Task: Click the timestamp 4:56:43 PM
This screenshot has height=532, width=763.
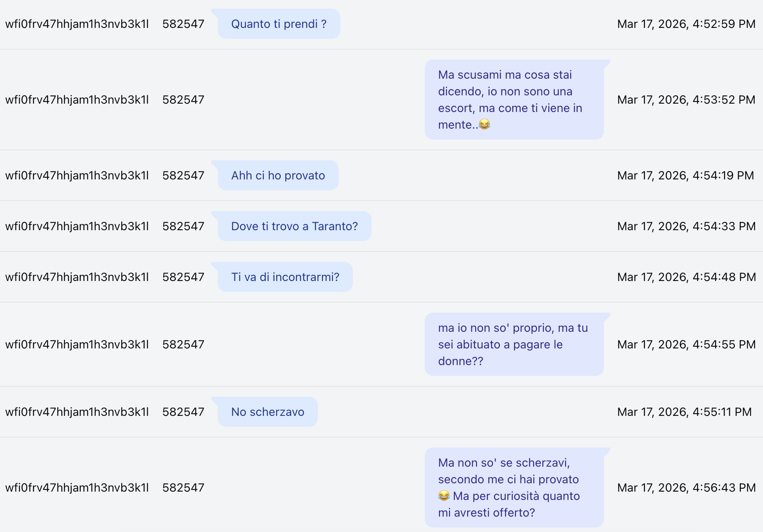Action: [686, 488]
